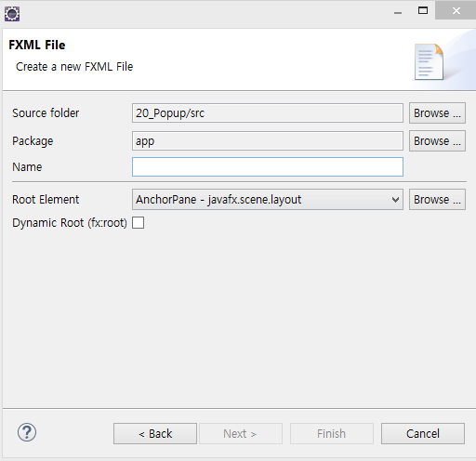Click the 'Root Element' label
This screenshot has width=476, height=461.
tap(46, 200)
